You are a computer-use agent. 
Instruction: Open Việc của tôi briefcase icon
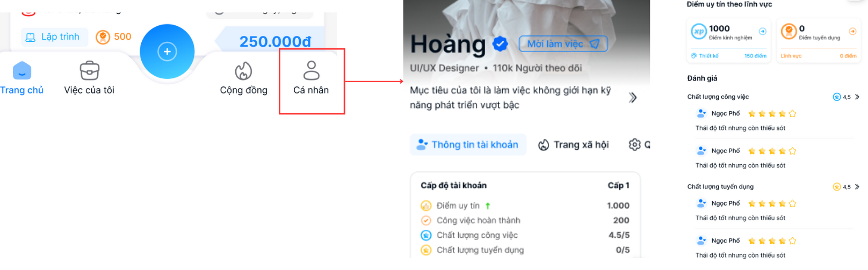point(89,70)
